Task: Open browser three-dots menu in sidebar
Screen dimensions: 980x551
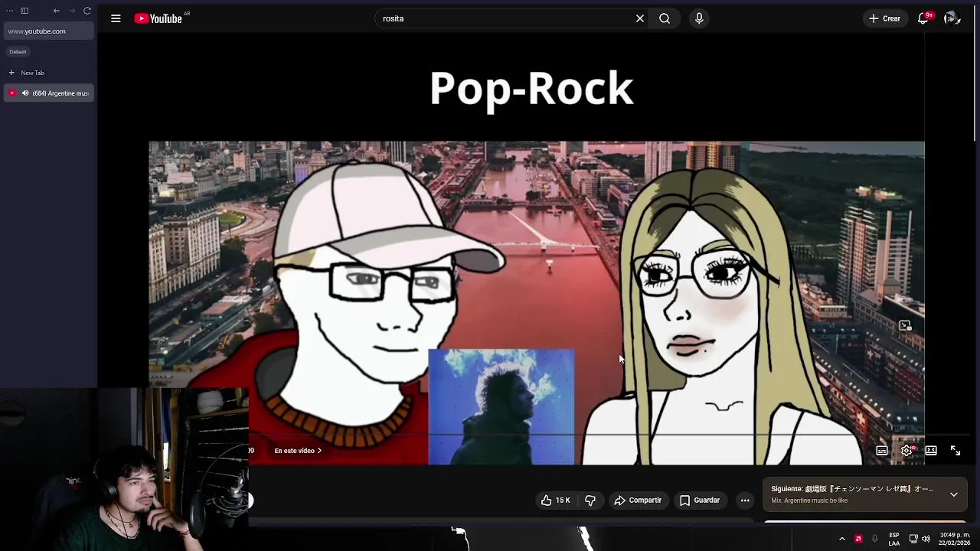Action: pos(10,11)
